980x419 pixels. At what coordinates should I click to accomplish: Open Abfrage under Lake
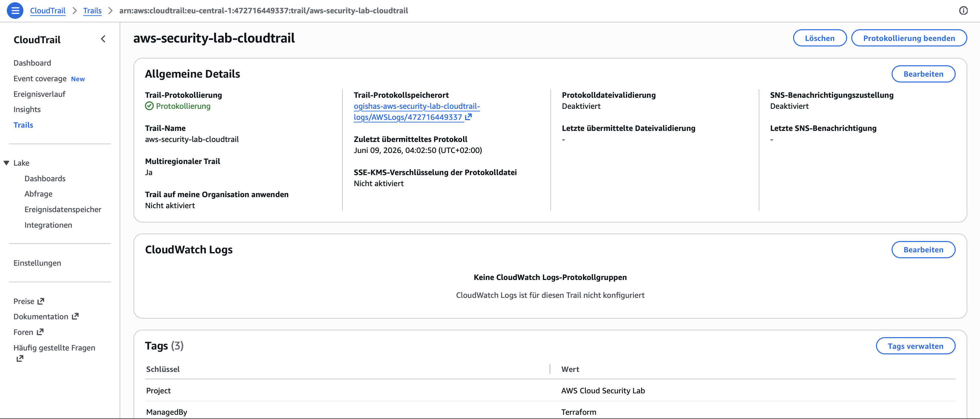38,194
